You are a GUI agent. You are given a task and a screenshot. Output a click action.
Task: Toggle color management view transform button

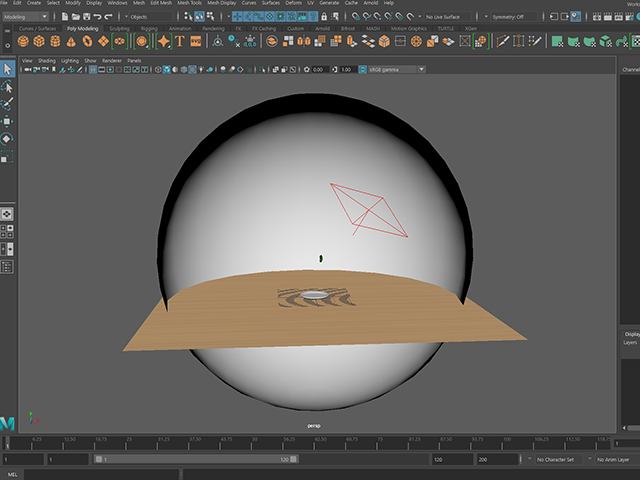[362, 70]
